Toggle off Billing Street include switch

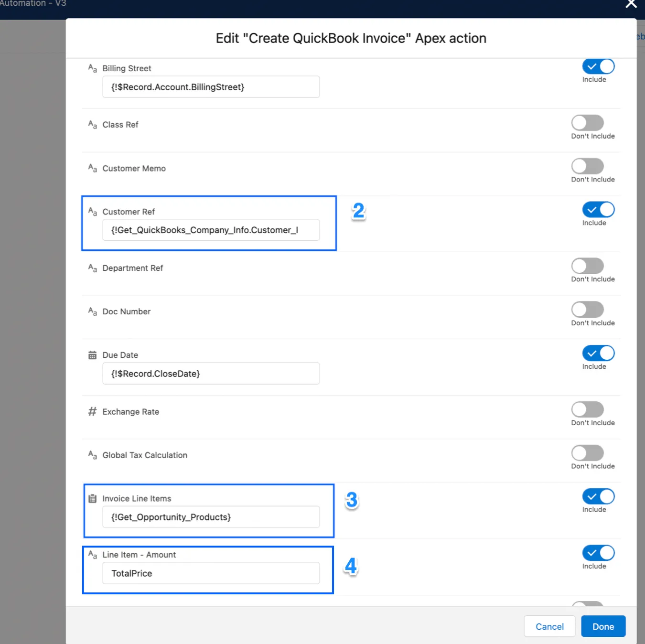[x=598, y=66]
